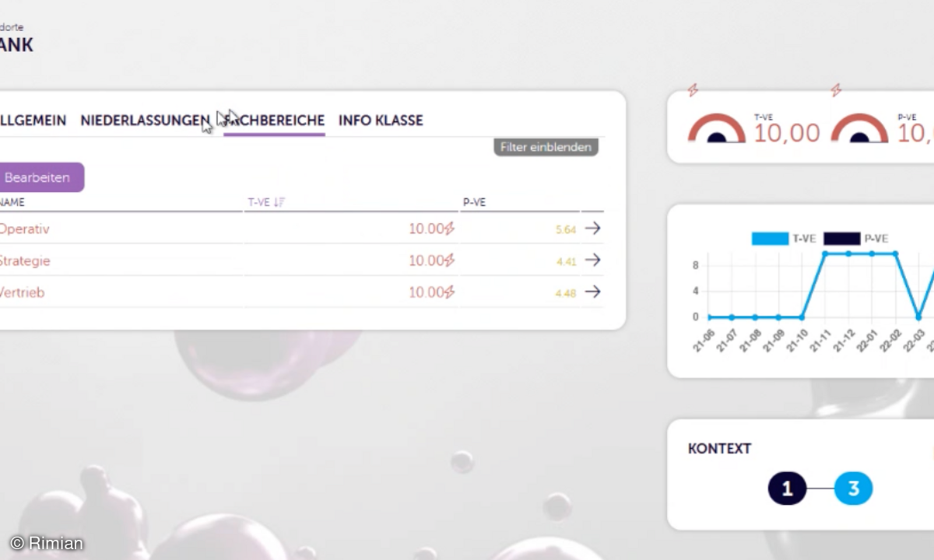Click the chart data point at 21-10
Image resolution: width=934 pixels, height=560 pixels.
point(802,317)
